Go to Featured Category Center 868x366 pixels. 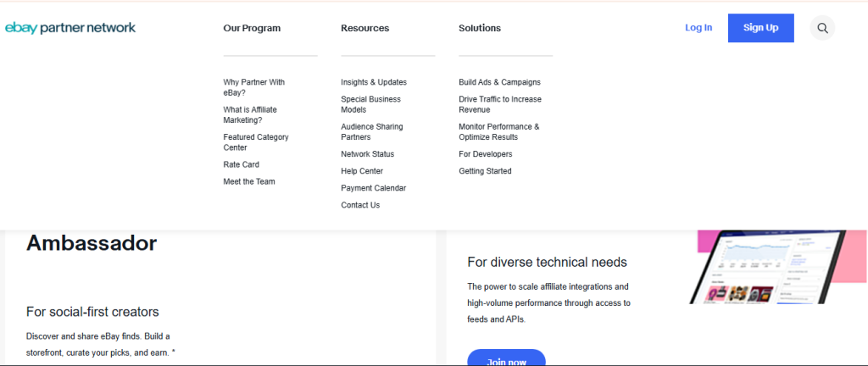[256, 142]
